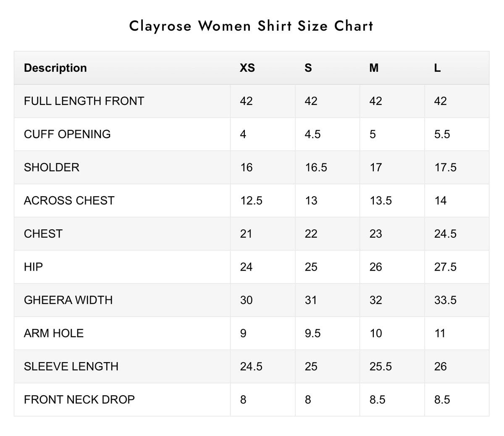The image size is (504, 436).
Task: Click the 33.5 gheera width value
Action: click(445, 300)
